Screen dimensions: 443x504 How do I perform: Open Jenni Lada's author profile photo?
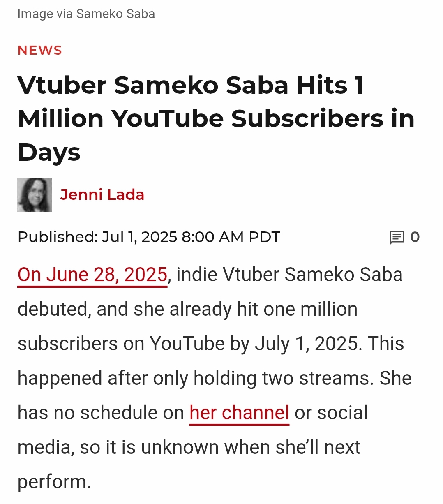click(x=35, y=195)
